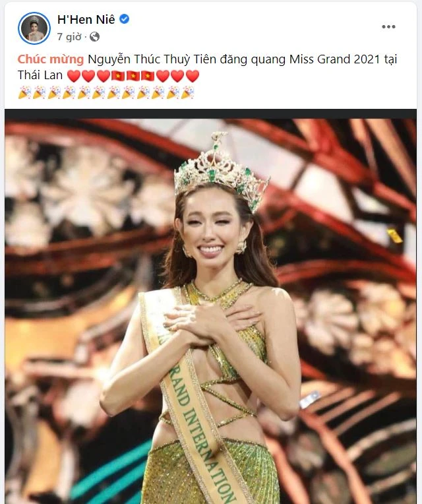422x504 pixels.
Task: Click the middle Vietnam flag emoji
Action: point(133,76)
